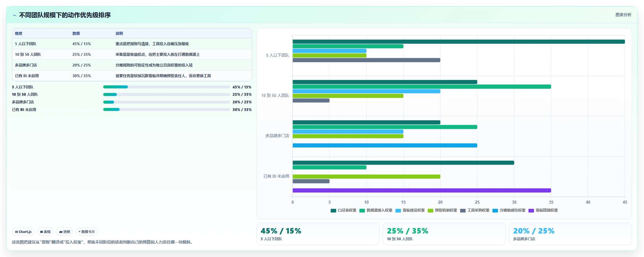Screen dimensions: 644x257
Task: Hide the 看板建设权重 dataset via legend
Action: [x=410, y=210]
